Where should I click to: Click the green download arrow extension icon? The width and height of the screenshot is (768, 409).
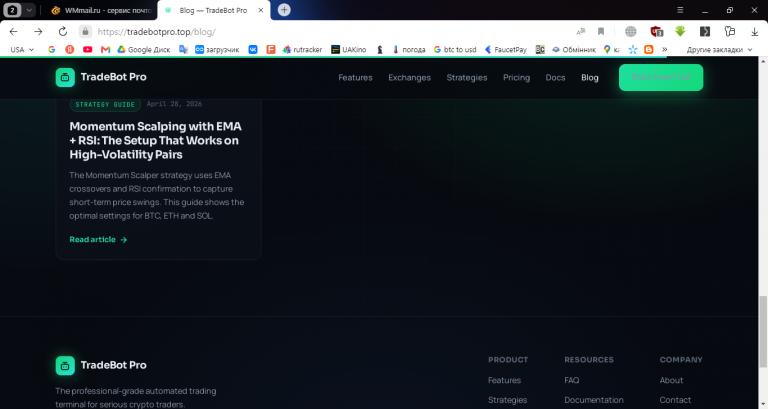point(680,32)
